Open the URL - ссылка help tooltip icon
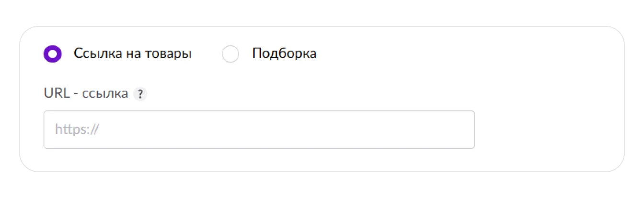The image size is (644, 198). (x=140, y=94)
